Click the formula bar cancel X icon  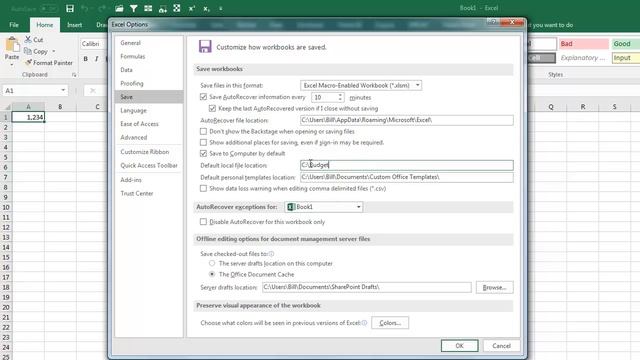(x=93, y=90)
